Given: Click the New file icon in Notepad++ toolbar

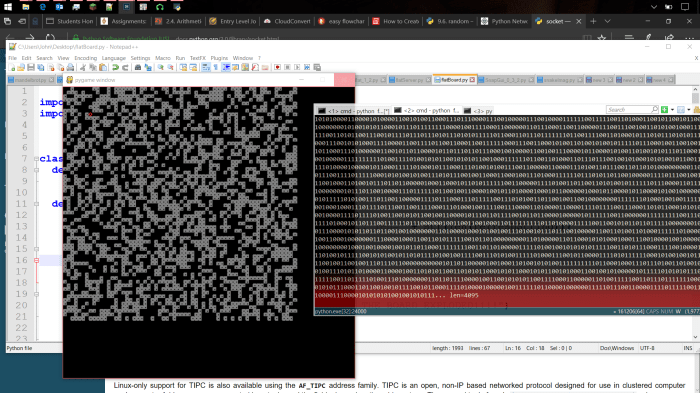Looking at the screenshot, I should click(12, 67).
